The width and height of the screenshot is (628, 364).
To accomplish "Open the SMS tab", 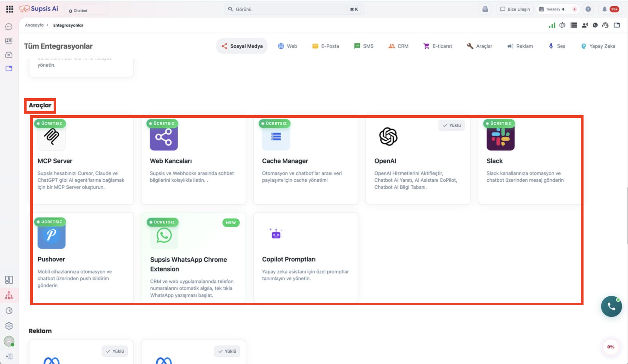I will [364, 46].
